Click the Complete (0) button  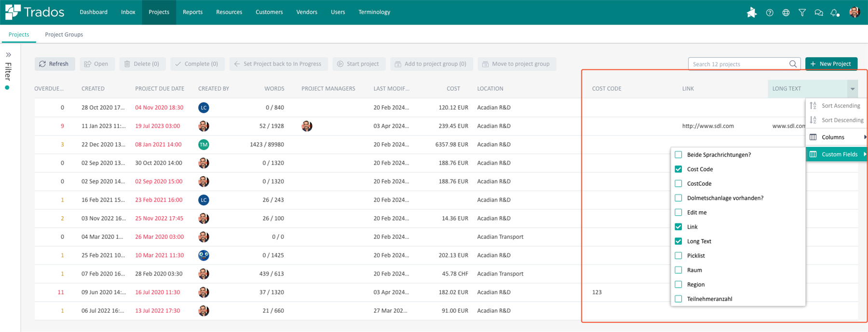tap(197, 64)
